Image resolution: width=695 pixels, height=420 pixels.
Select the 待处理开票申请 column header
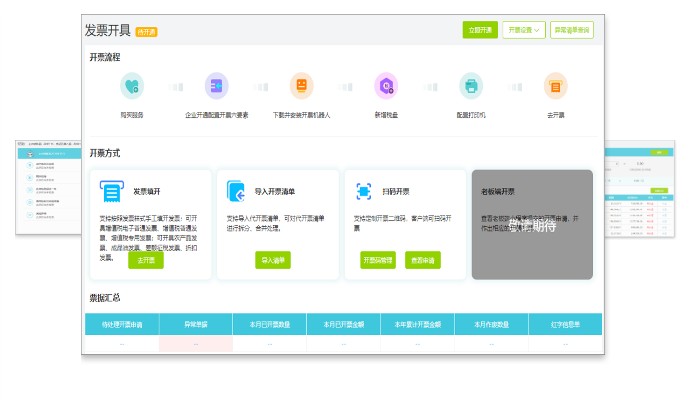click(x=122, y=324)
